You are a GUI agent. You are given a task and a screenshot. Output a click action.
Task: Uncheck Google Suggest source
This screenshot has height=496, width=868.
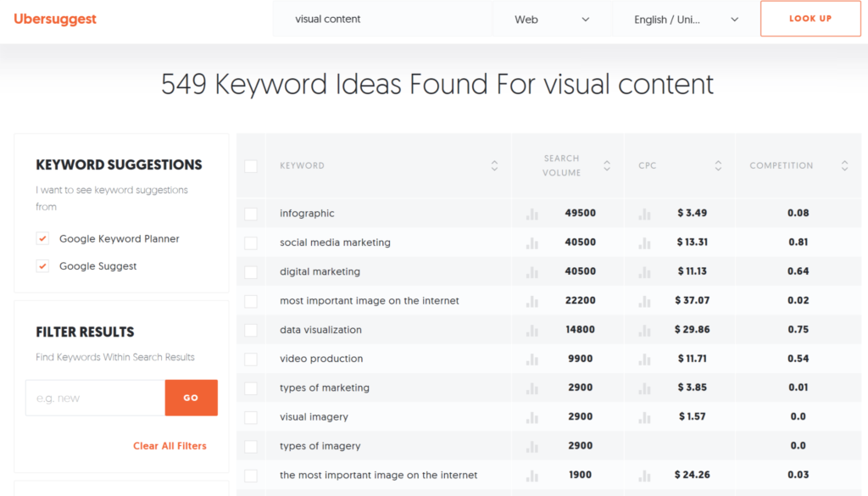(x=42, y=266)
